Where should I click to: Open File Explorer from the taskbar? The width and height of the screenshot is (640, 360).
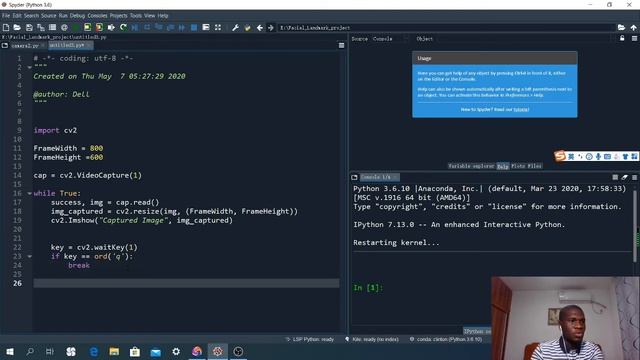click(x=114, y=351)
